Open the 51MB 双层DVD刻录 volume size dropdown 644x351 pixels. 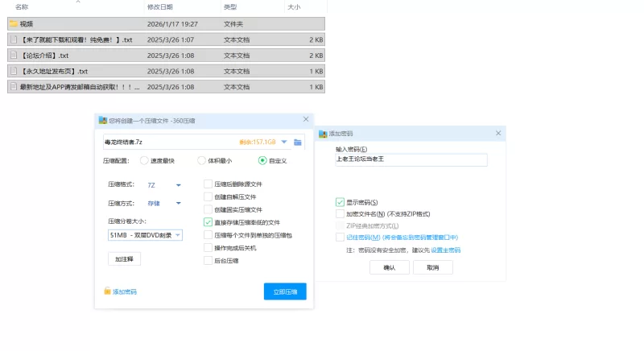click(145, 235)
